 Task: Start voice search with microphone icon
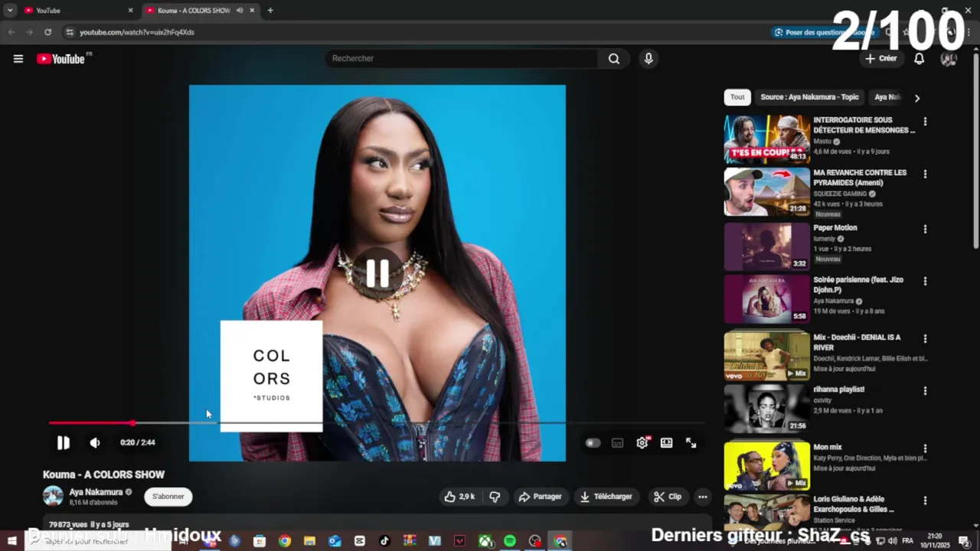tap(648, 59)
